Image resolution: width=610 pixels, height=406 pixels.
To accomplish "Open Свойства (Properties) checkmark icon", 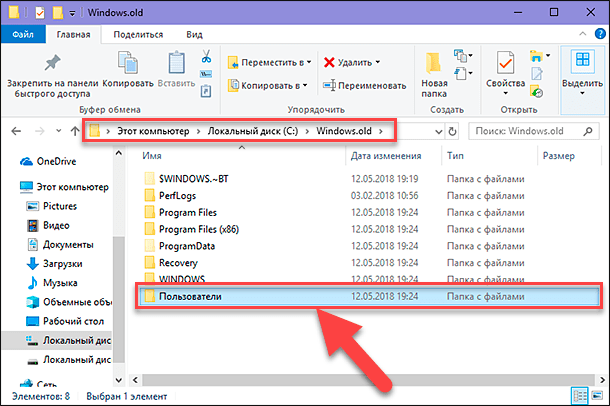I will point(505,63).
